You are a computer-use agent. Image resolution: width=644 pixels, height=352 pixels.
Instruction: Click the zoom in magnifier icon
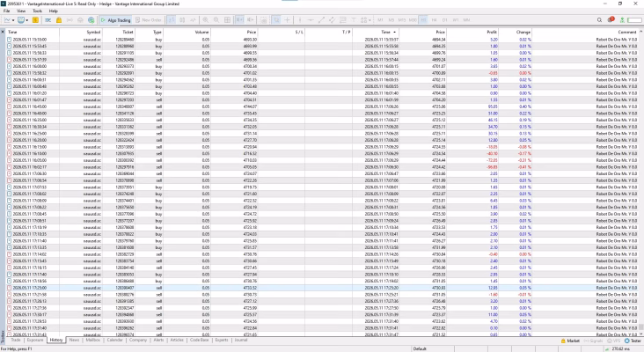click(205, 19)
